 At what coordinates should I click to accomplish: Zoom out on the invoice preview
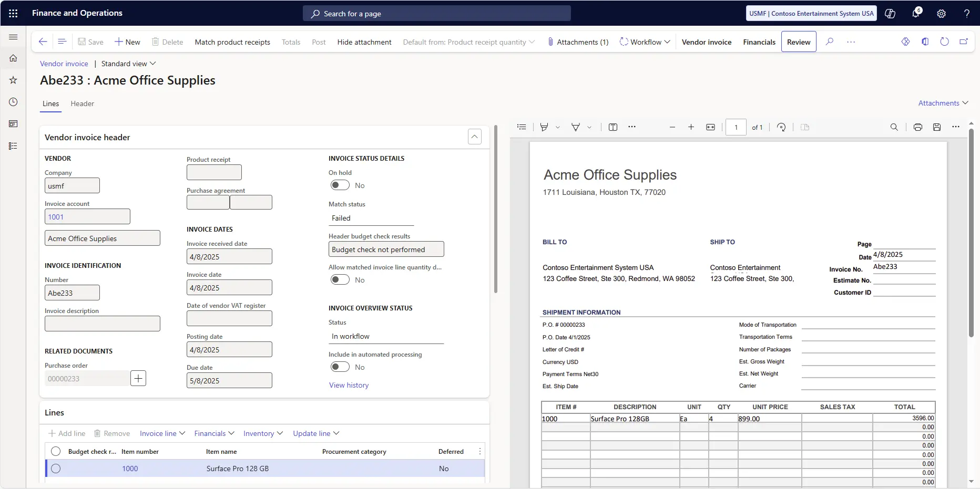click(x=672, y=127)
